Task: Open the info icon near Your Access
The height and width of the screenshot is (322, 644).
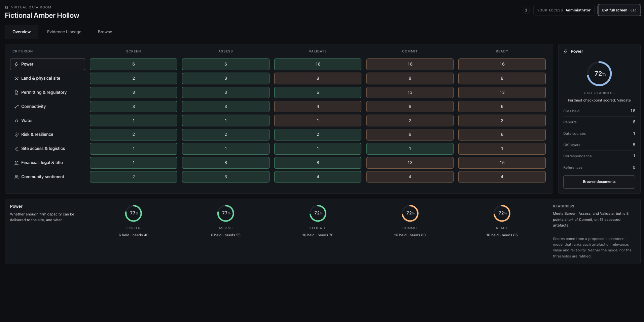Action: pyautogui.click(x=526, y=10)
